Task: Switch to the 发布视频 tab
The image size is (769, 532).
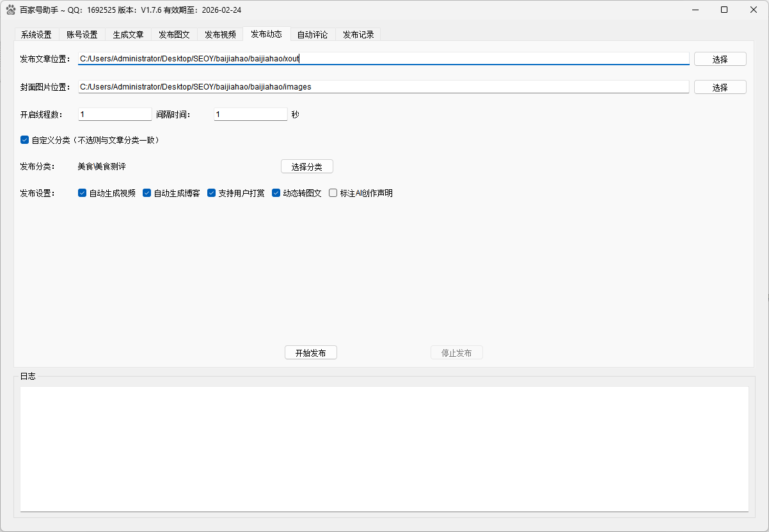Action: pyautogui.click(x=220, y=35)
